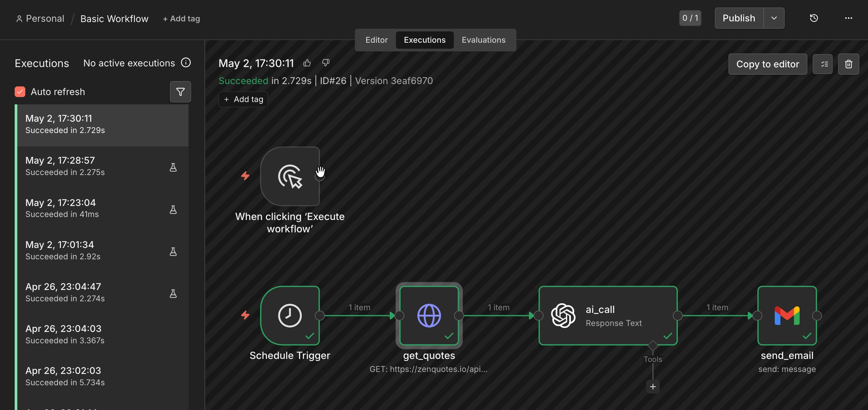Image resolution: width=868 pixels, height=410 pixels.
Task: Open the workflow history clock icon
Action: [x=814, y=18]
